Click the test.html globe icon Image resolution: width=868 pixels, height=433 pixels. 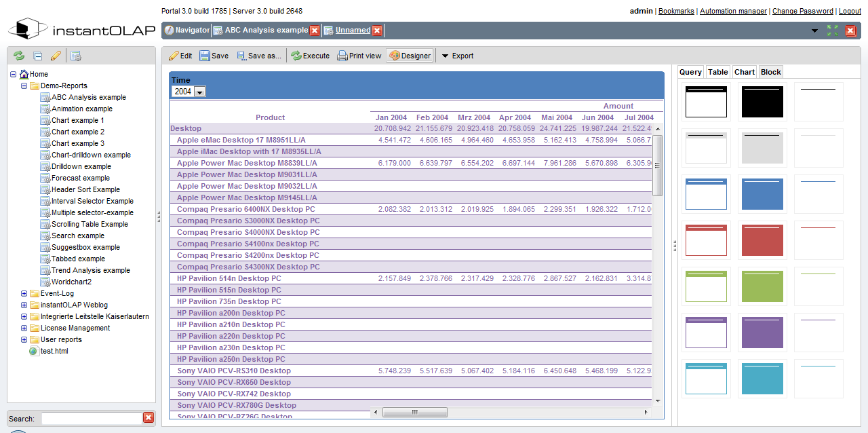click(34, 351)
